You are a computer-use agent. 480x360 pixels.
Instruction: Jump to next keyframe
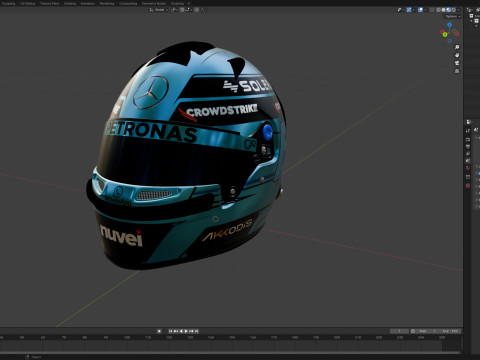tap(191, 331)
